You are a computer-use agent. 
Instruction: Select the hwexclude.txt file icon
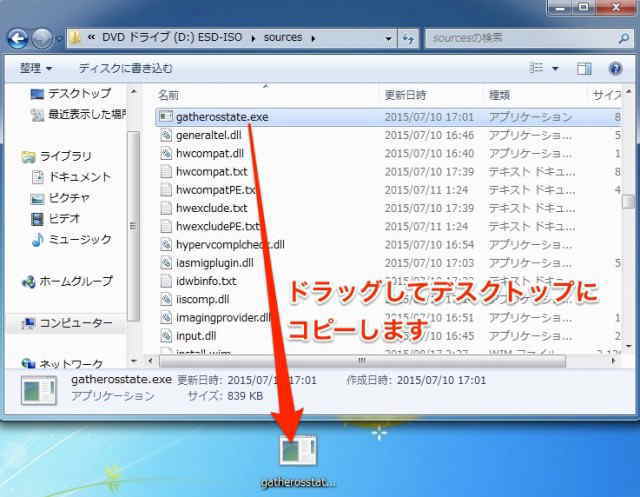click(166, 208)
